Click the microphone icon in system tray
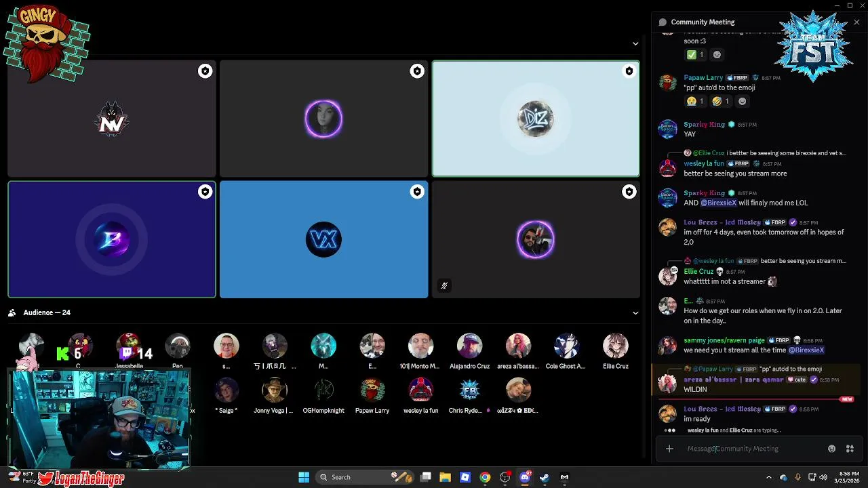 tap(797, 477)
